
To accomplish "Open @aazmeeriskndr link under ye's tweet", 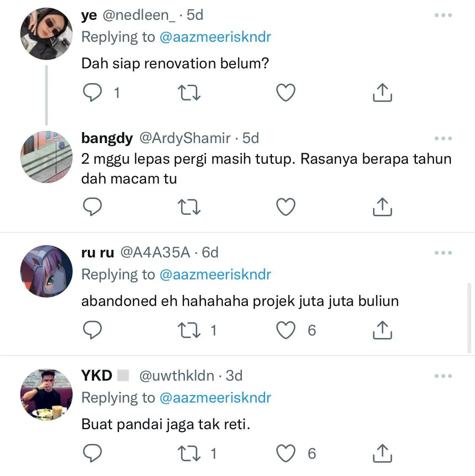I will pos(215,37).
